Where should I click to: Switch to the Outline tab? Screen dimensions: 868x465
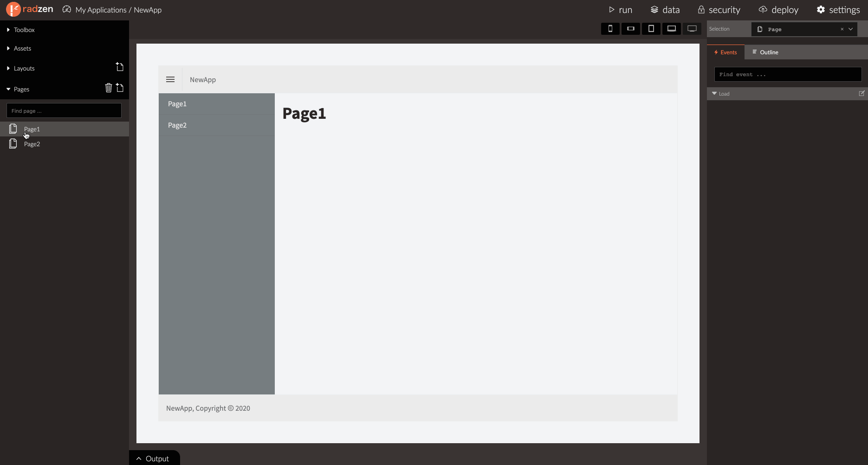765,52
